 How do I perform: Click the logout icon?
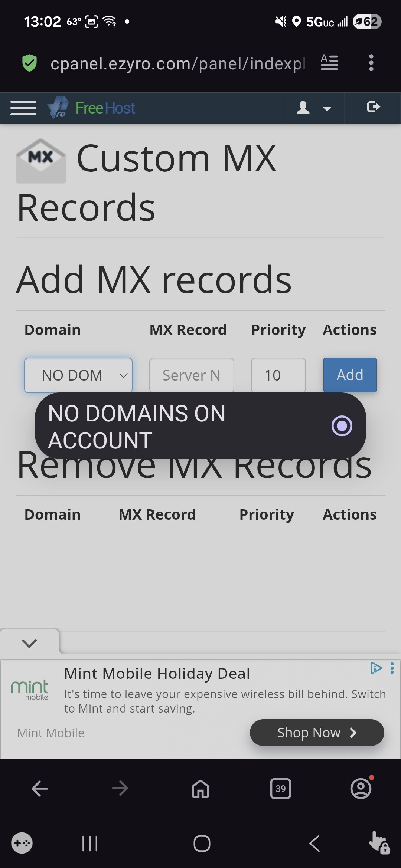coord(373,107)
